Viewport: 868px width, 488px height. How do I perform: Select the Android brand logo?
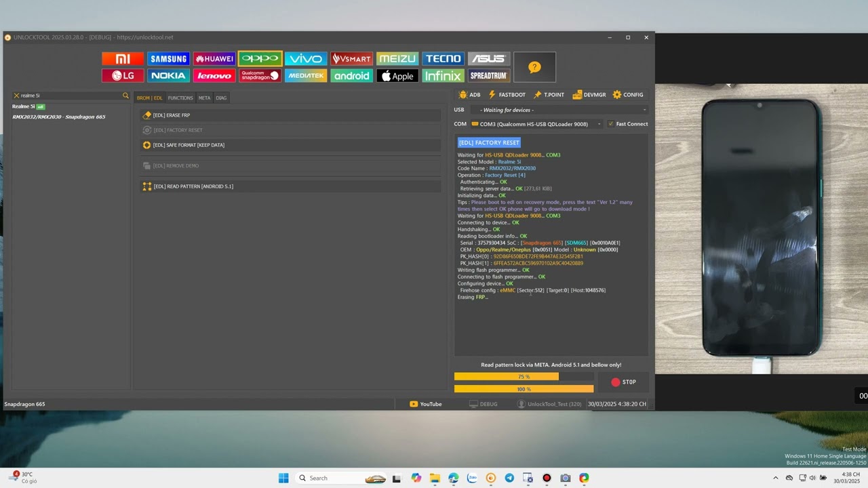352,76
